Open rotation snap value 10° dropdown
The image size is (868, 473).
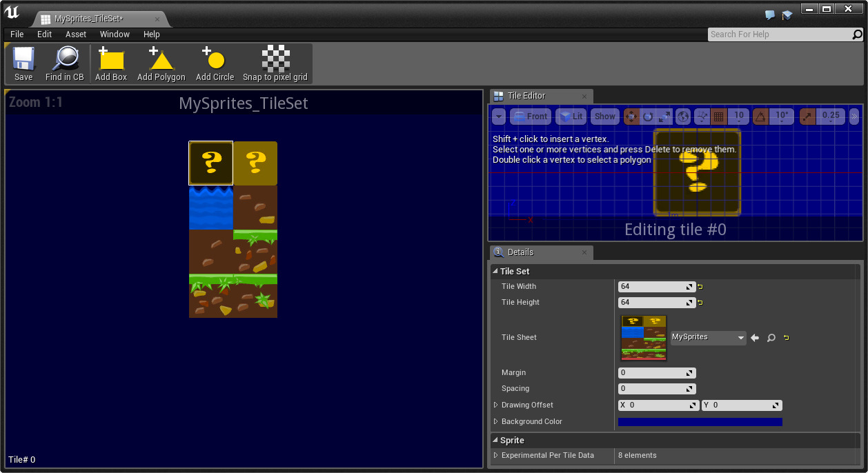pyautogui.click(x=782, y=117)
